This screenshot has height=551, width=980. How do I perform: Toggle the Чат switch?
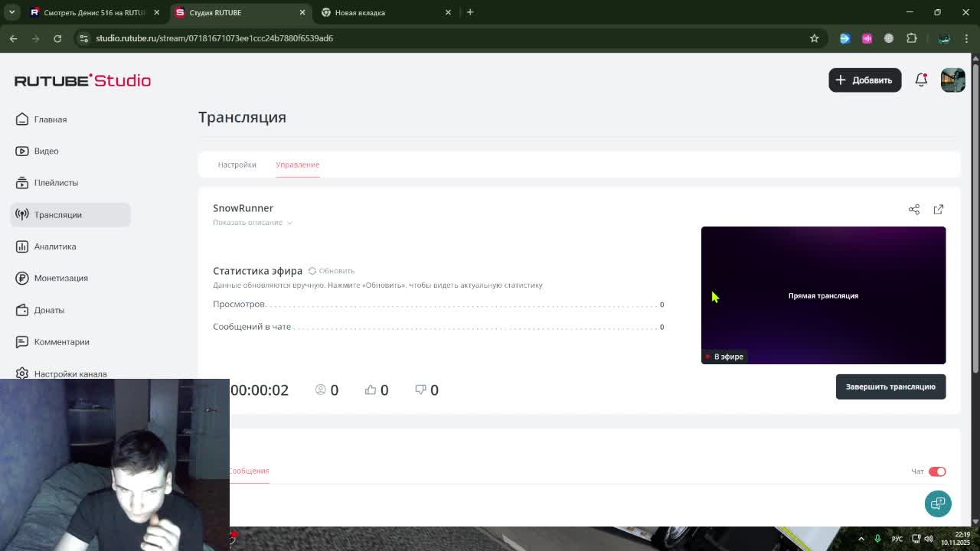click(937, 471)
